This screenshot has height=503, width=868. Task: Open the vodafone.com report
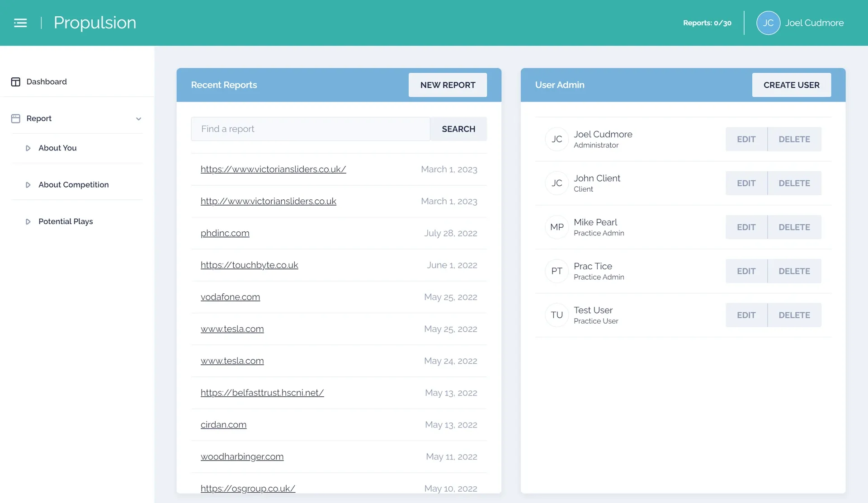click(230, 297)
